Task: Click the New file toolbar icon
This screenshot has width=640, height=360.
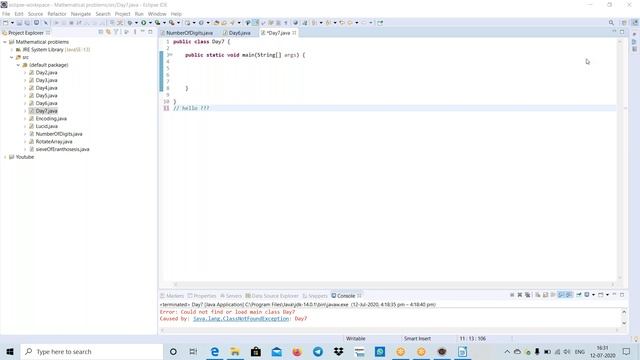Action: coord(6,23)
